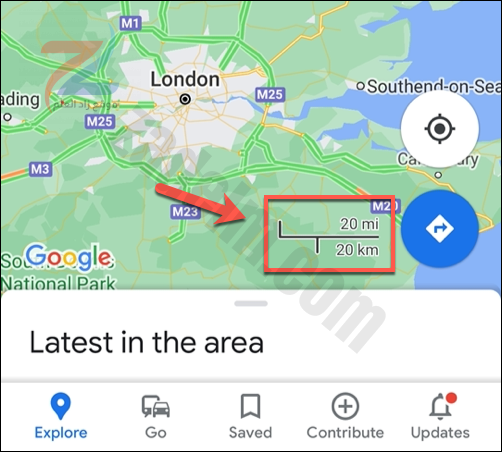The width and height of the screenshot is (502, 452).
Task: Click the M3 motorway shield
Action: [40, 169]
